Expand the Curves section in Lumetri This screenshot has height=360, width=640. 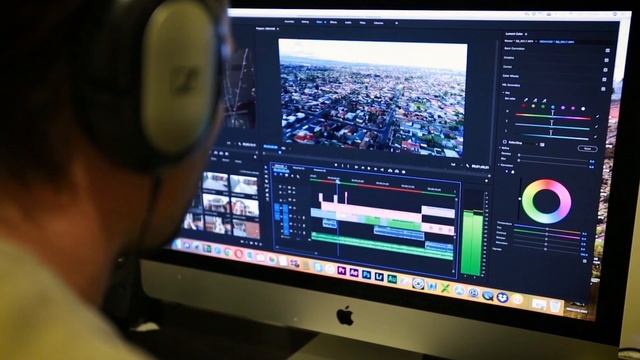(x=508, y=67)
